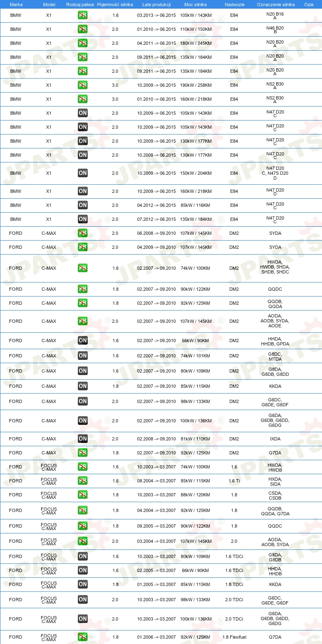Click the body type 1.6 Ti

(x=234, y=481)
